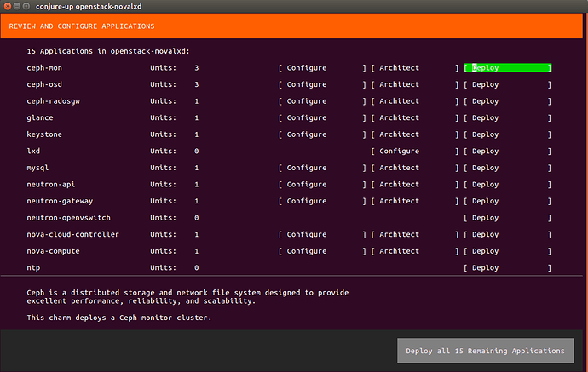Open Architect for neutron-gateway
The height and width of the screenshot is (372, 588).
415,201
